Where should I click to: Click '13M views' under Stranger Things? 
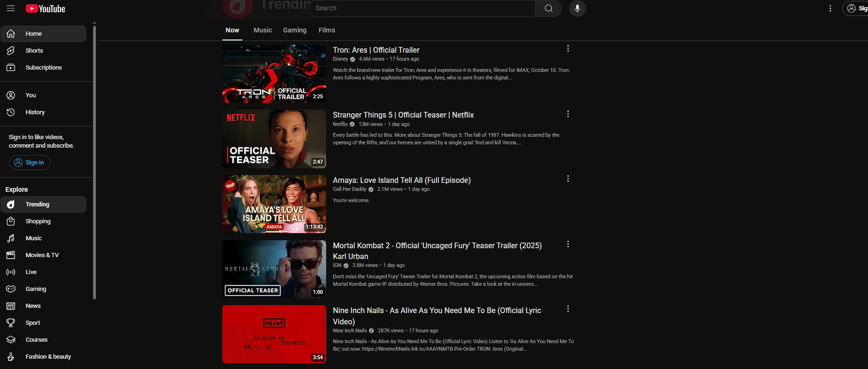click(370, 124)
